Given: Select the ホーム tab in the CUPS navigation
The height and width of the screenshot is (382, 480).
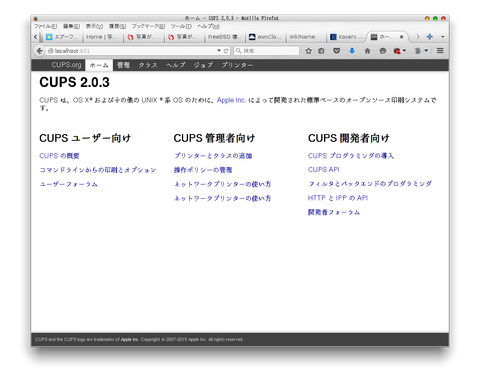Looking at the screenshot, I should 99,65.
